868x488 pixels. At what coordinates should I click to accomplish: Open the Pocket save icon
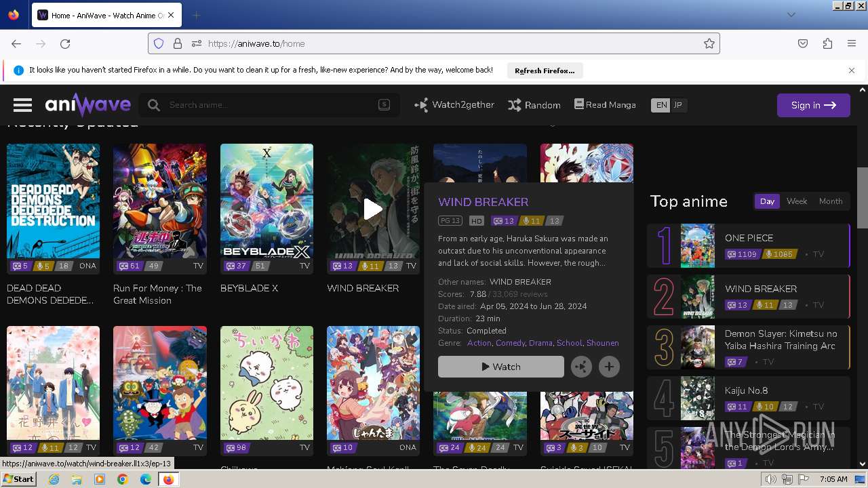point(803,43)
